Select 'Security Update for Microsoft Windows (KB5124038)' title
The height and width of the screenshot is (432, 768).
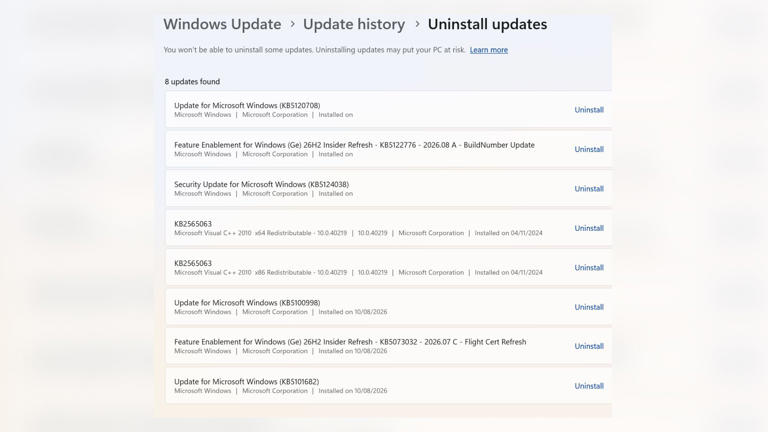(262, 184)
